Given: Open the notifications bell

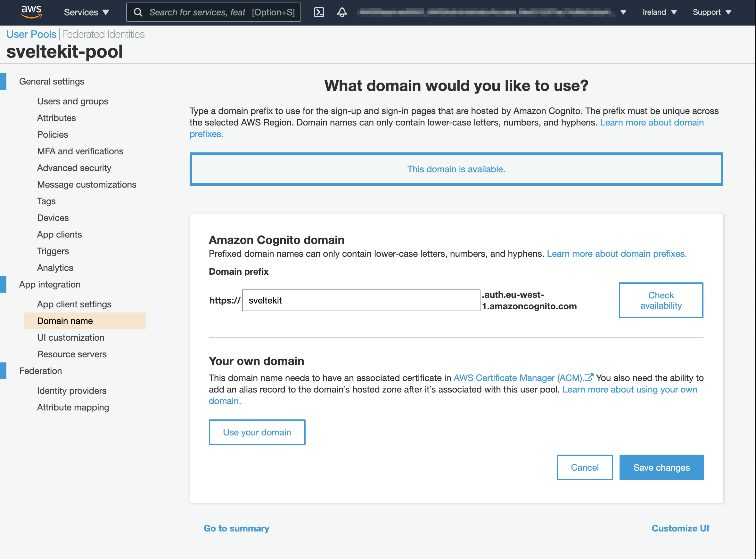Looking at the screenshot, I should (341, 12).
